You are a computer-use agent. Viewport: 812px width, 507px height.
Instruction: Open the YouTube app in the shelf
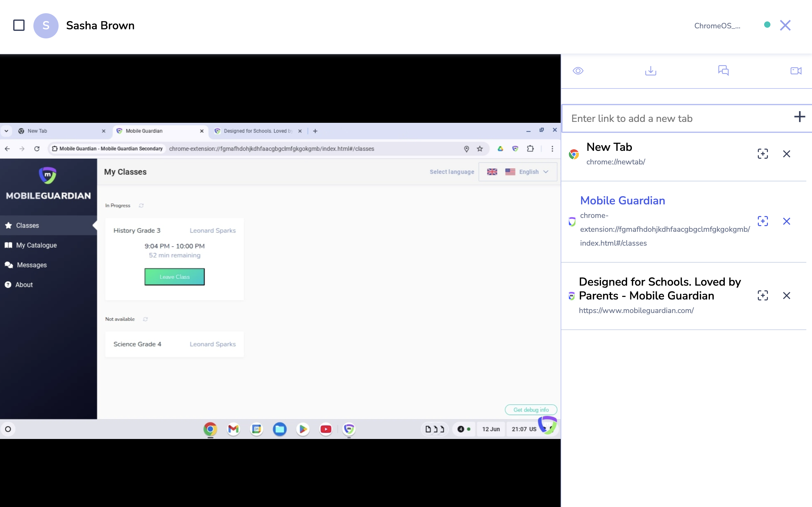click(x=325, y=429)
